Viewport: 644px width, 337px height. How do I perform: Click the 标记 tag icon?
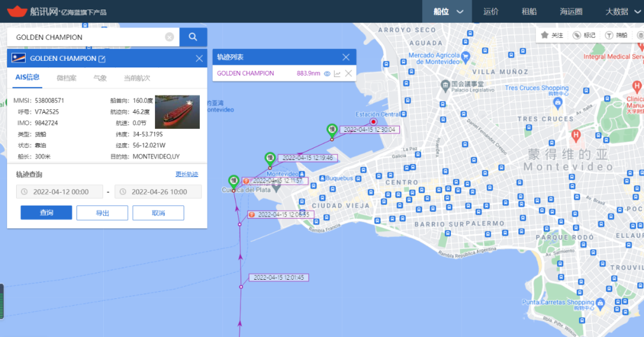(x=577, y=35)
